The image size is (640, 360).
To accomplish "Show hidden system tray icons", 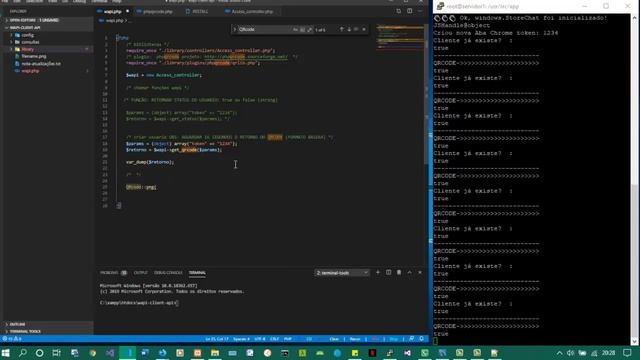I will click(559, 353).
